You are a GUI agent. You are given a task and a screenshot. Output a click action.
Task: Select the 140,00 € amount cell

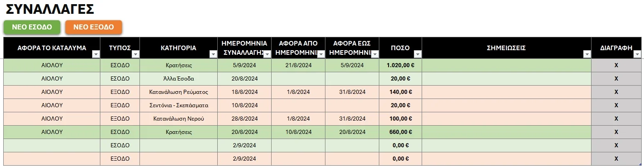click(400, 92)
